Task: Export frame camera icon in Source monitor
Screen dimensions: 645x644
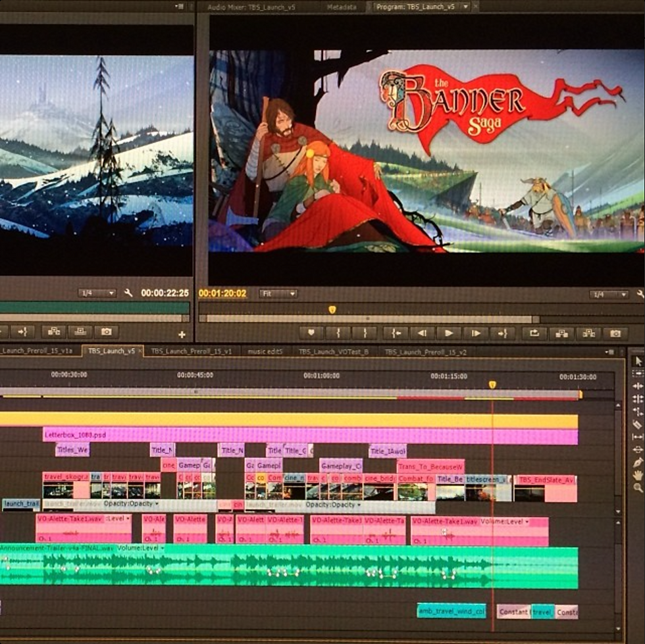Action: point(106,332)
